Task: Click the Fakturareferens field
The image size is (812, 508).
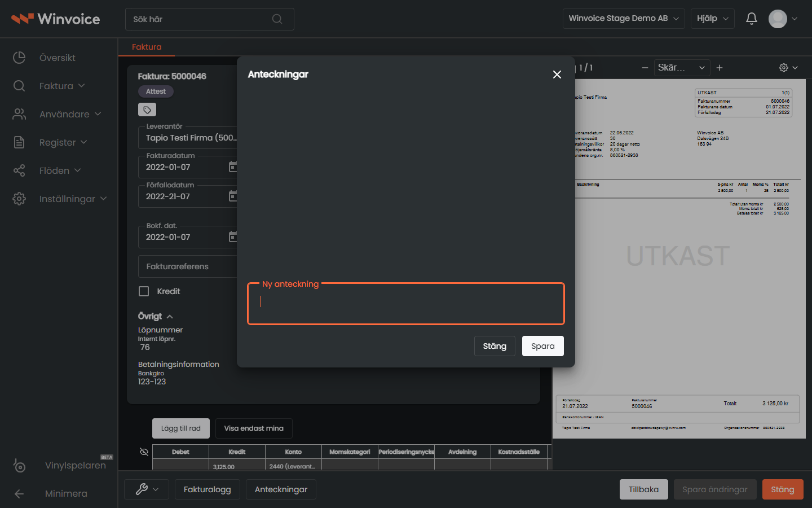Action: point(187,266)
